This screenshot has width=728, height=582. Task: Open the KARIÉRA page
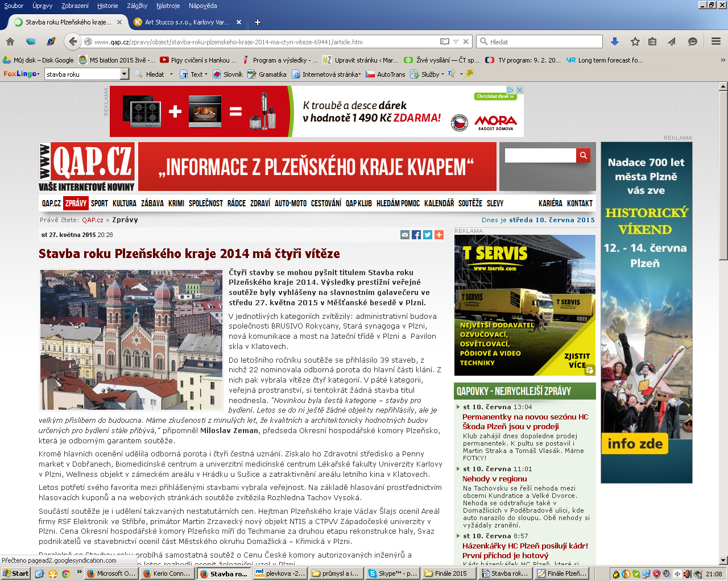point(551,203)
